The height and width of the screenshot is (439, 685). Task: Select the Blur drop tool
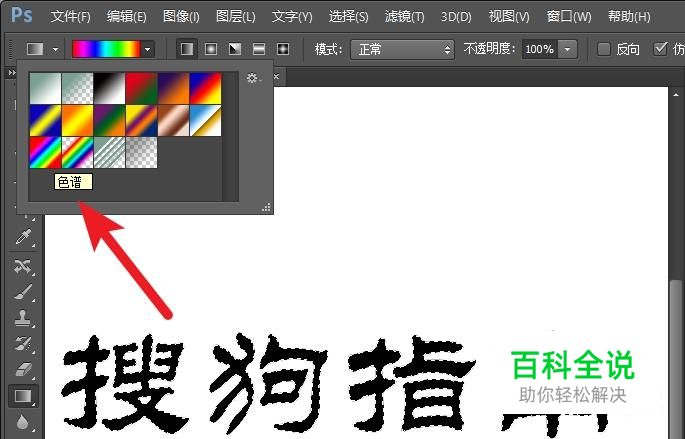click(x=23, y=422)
